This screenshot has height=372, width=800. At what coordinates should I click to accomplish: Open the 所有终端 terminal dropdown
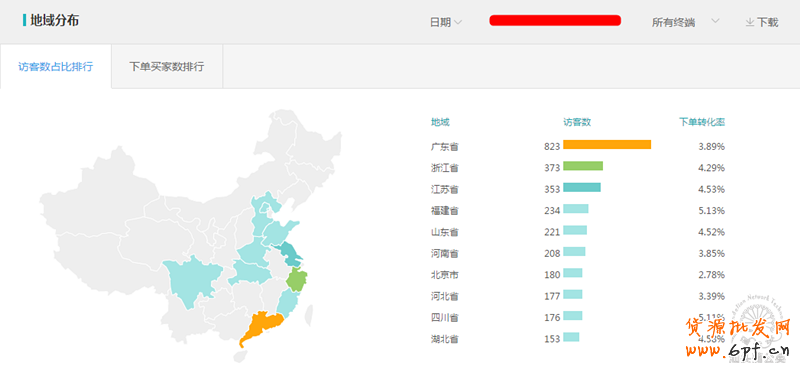coord(685,22)
